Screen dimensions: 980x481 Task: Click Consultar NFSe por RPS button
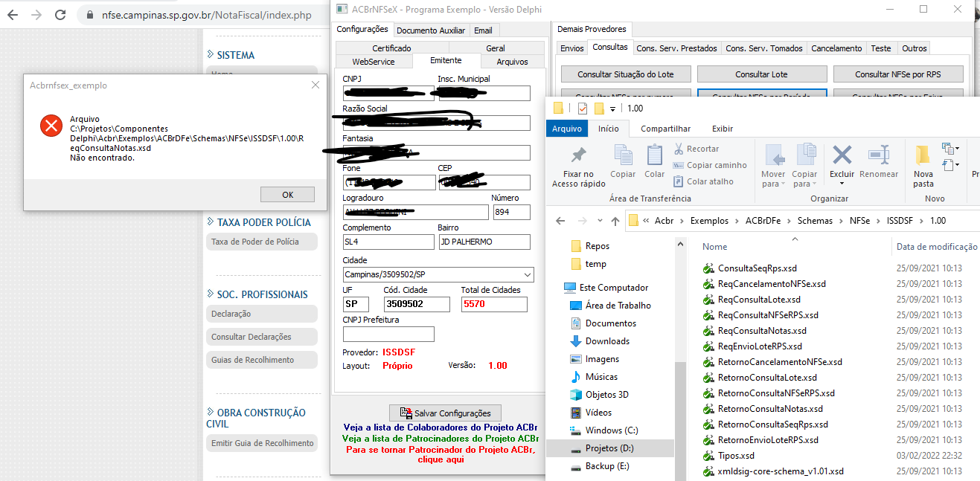point(898,74)
